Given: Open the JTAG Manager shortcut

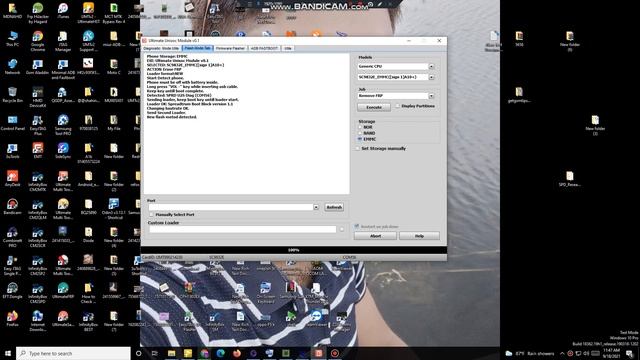Looking at the screenshot, I should click(63, 41).
